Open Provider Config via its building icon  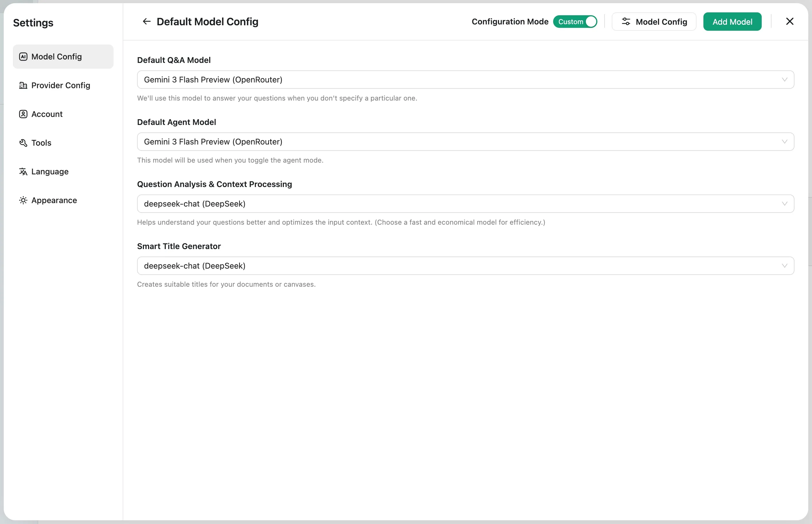(x=23, y=85)
